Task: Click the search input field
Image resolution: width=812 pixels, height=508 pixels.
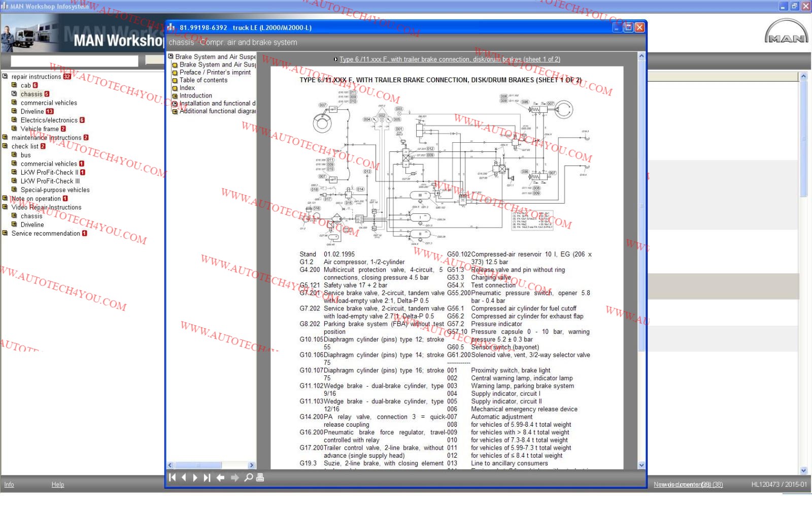Action: pos(75,61)
